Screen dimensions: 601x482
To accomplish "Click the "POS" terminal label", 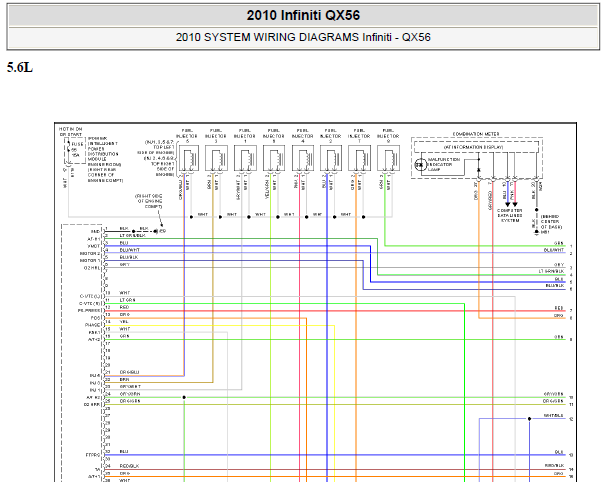I will (95, 318).
